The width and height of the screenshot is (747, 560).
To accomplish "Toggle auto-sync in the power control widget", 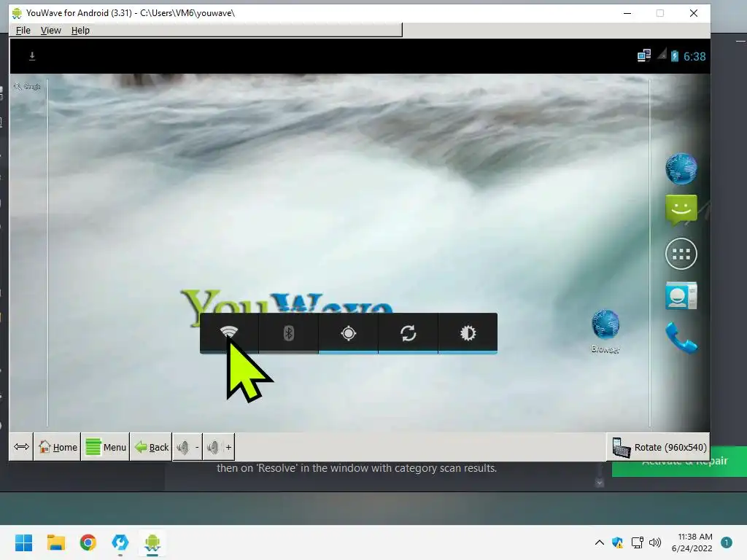I will (x=408, y=332).
